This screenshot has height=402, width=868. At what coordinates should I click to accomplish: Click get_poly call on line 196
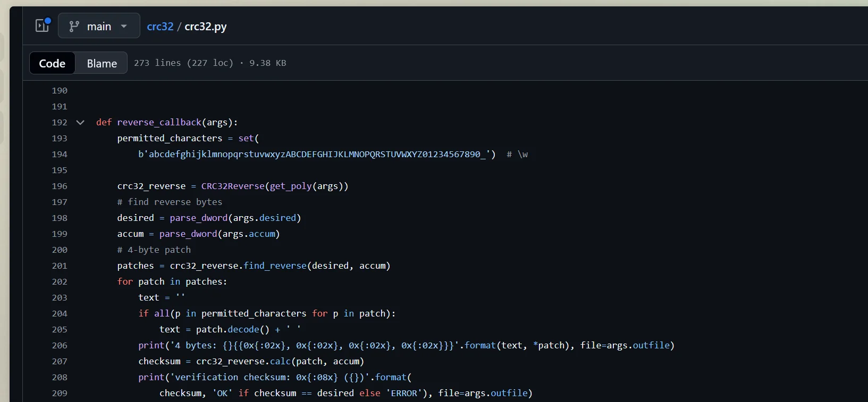[x=291, y=186]
